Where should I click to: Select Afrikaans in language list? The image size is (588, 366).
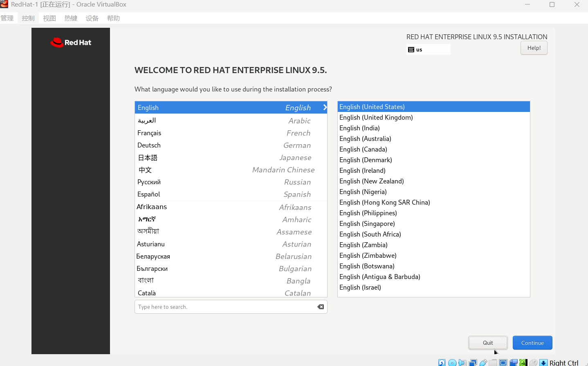231,207
